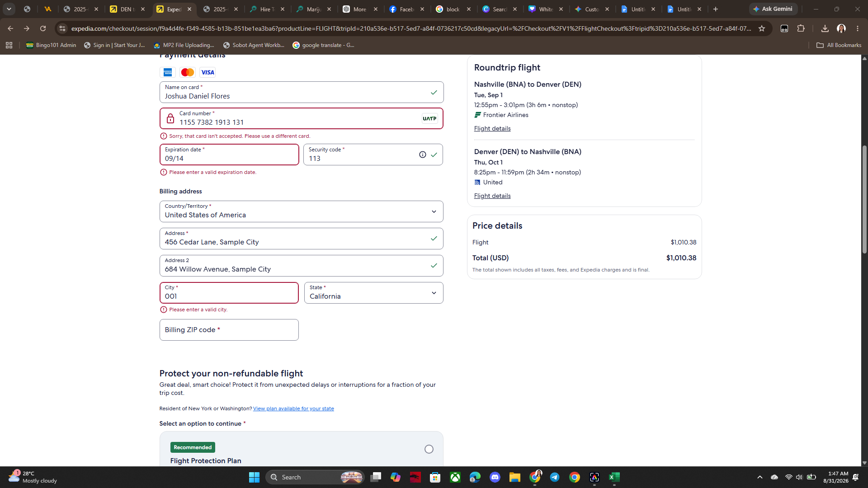Switch to the Marijuana tab
The width and height of the screenshot is (868, 488).
coord(314,9)
